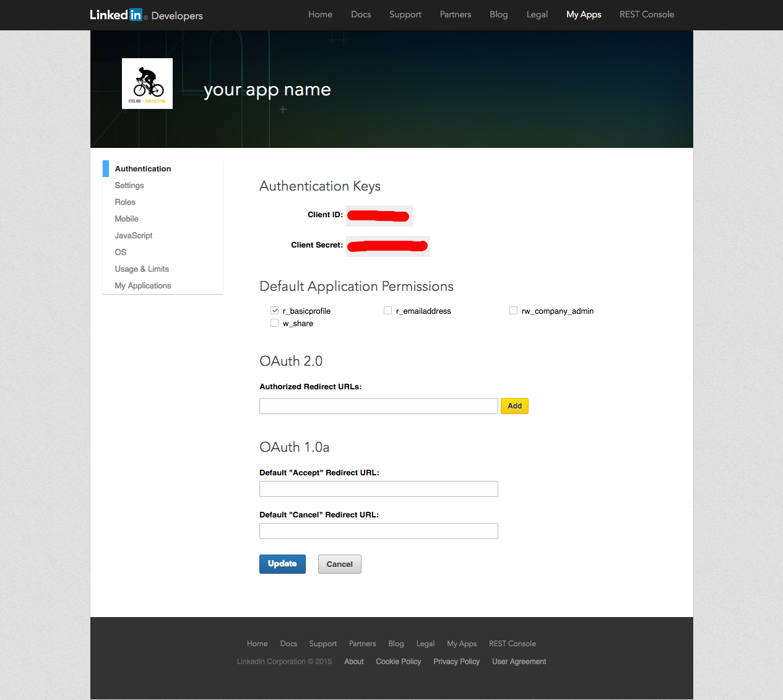Screen dimensions: 783x700
Task: Check the rw_company_admin permission
Action: click(514, 311)
